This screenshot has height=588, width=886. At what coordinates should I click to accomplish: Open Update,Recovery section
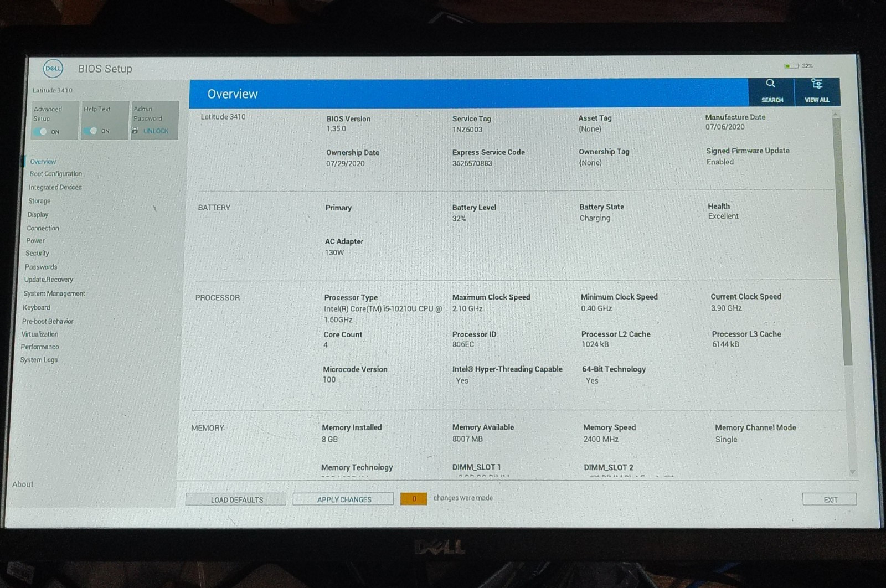tap(49, 280)
